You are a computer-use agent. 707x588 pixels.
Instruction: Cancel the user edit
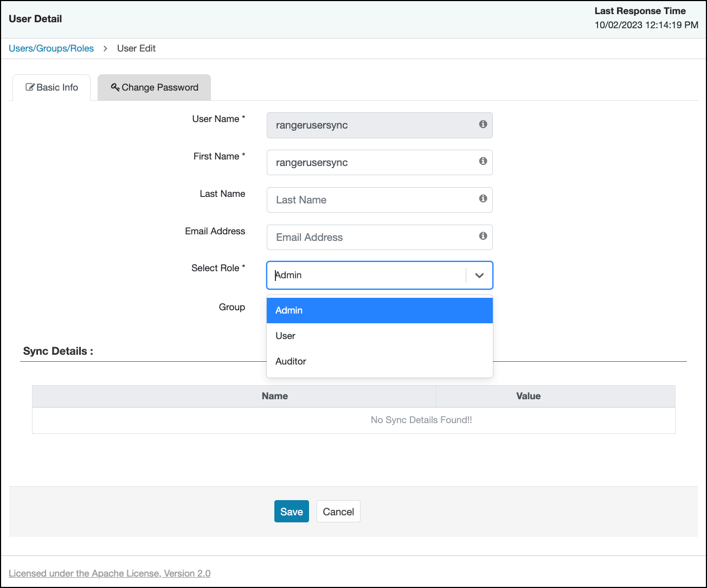[338, 512]
